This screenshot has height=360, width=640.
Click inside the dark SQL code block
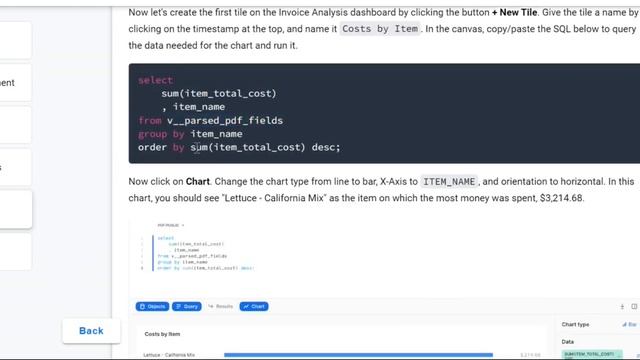coord(384,113)
